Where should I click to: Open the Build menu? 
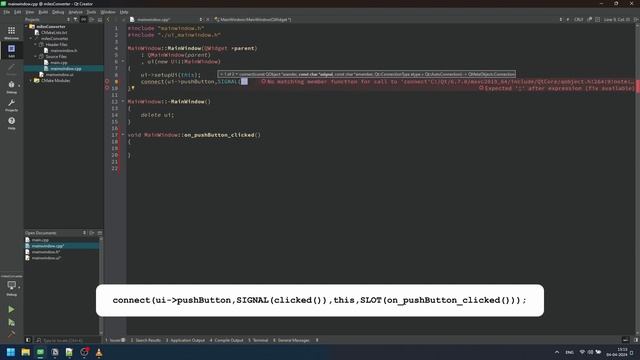click(43, 12)
